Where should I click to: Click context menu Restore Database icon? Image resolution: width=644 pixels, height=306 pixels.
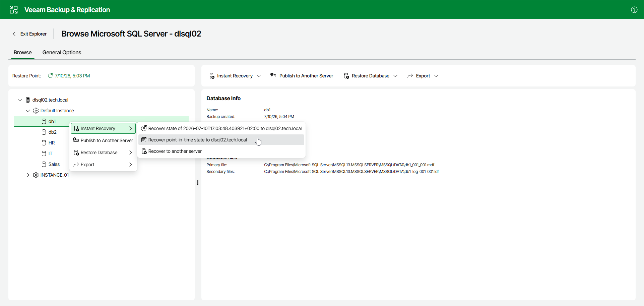76,153
